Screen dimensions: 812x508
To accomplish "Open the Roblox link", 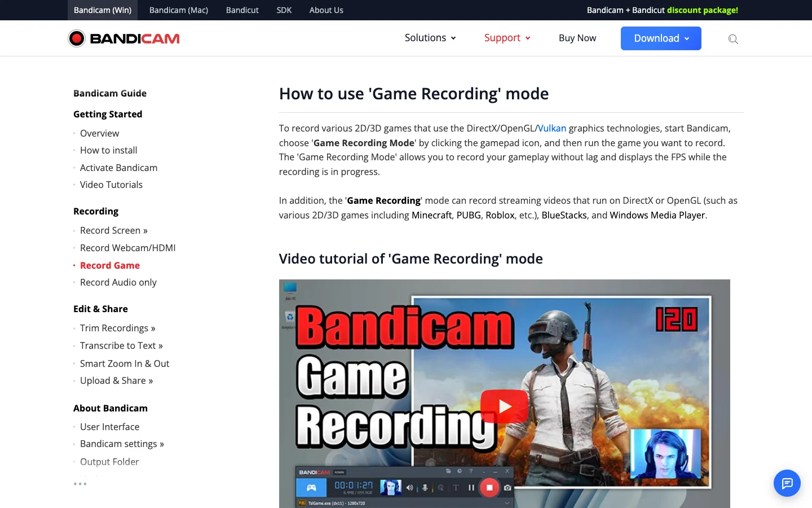I will 500,215.
